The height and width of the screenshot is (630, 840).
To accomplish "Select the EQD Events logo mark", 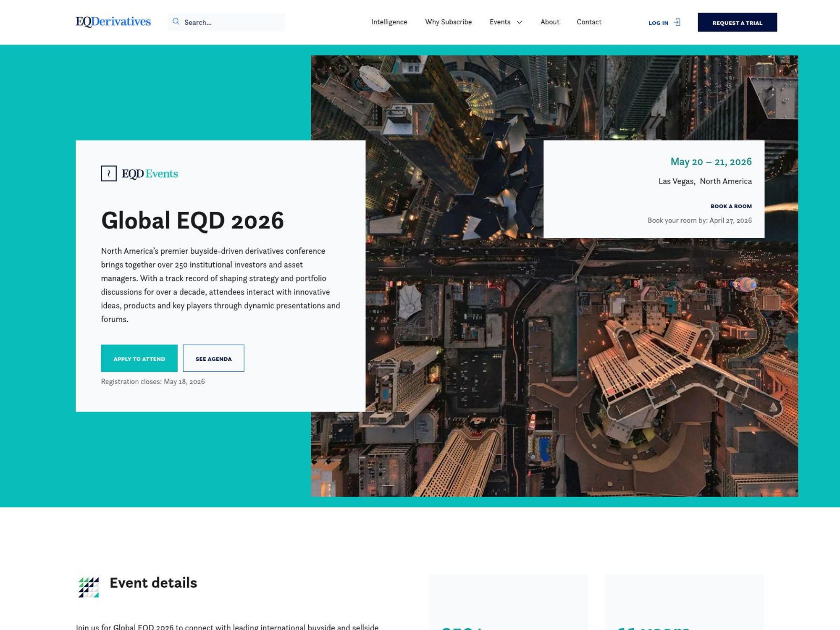I will click(108, 173).
